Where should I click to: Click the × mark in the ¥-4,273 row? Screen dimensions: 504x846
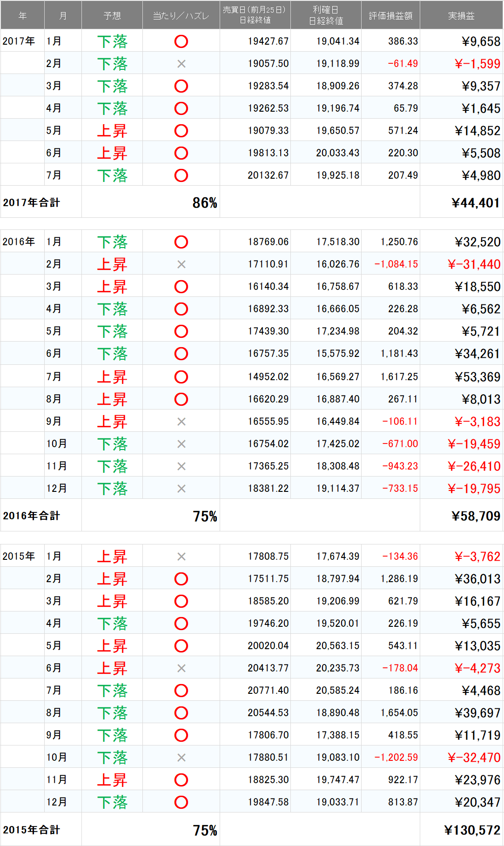tap(181, 668)
